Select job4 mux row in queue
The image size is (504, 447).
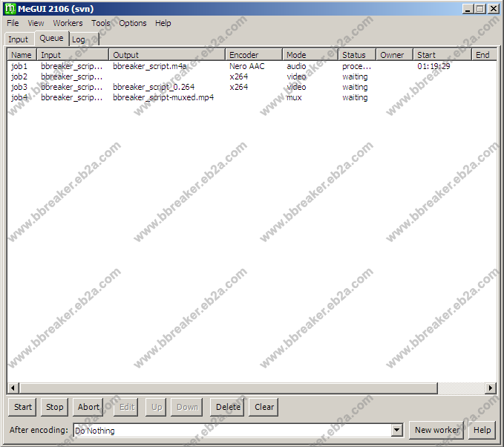tap(20, 97)
